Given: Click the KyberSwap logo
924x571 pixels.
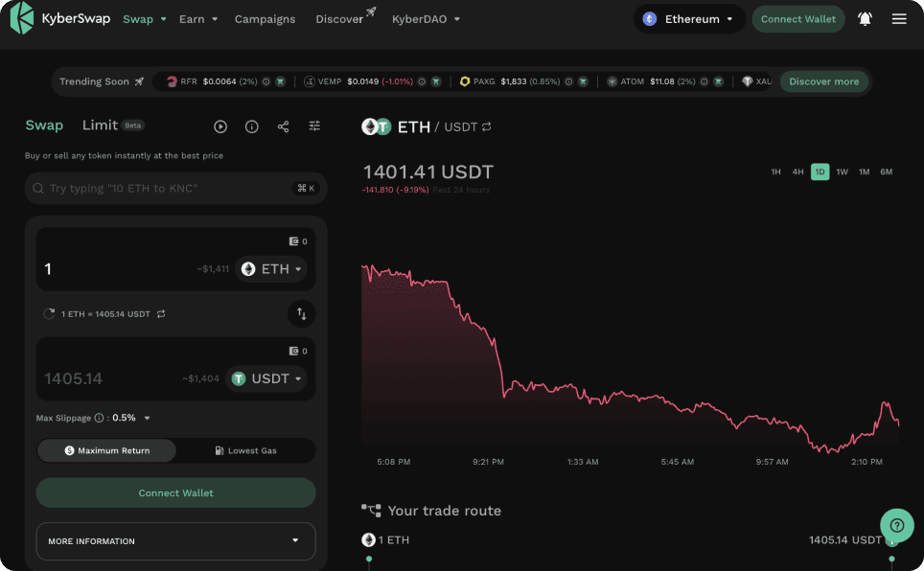Looking at the screenshot, I should [x=60, y=18].
